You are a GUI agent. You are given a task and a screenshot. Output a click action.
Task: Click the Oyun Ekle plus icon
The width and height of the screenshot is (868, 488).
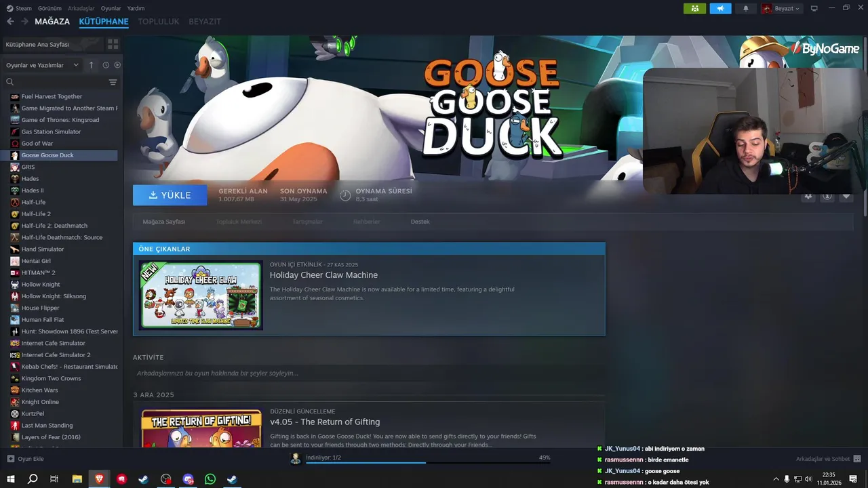(x=10, y=459)
